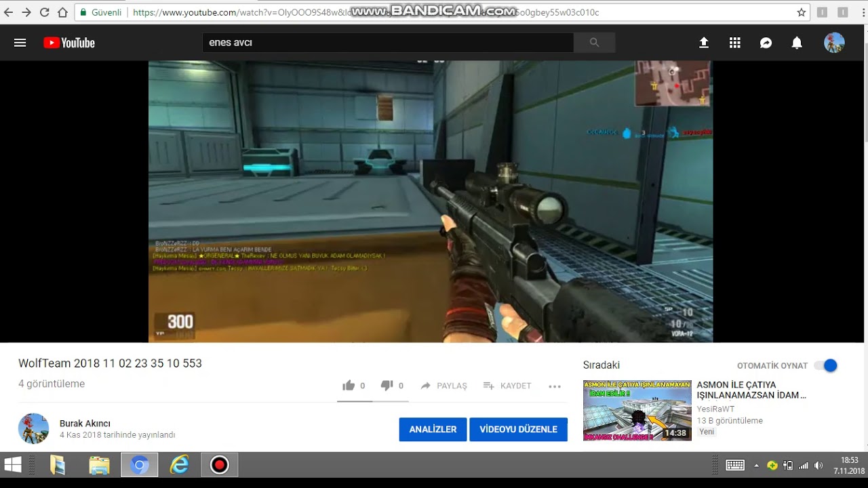Open the messages chat bubble icon
Screen dimensions: 868x488
click(x=766, y=43)
